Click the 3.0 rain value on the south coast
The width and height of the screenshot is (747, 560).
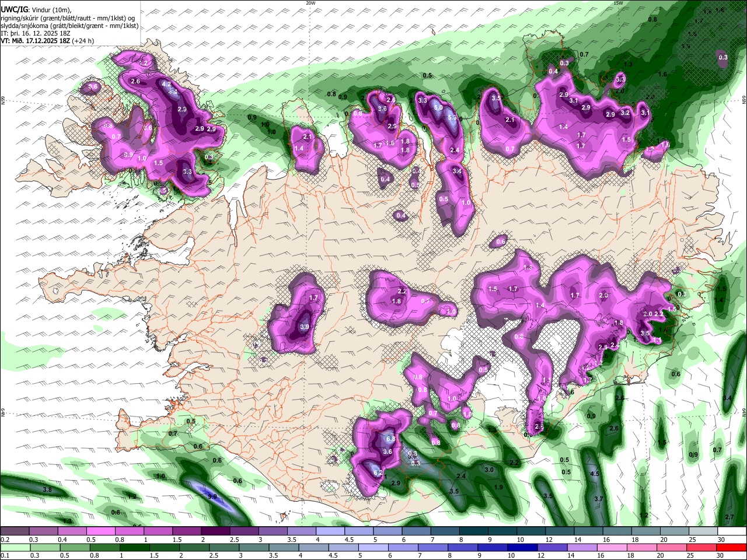489,470
